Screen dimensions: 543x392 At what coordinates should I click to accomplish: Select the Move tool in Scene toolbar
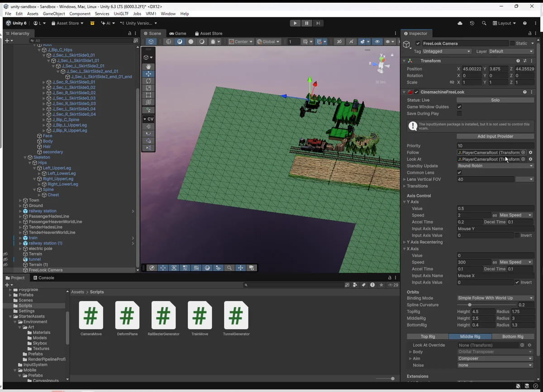(148, 74)
